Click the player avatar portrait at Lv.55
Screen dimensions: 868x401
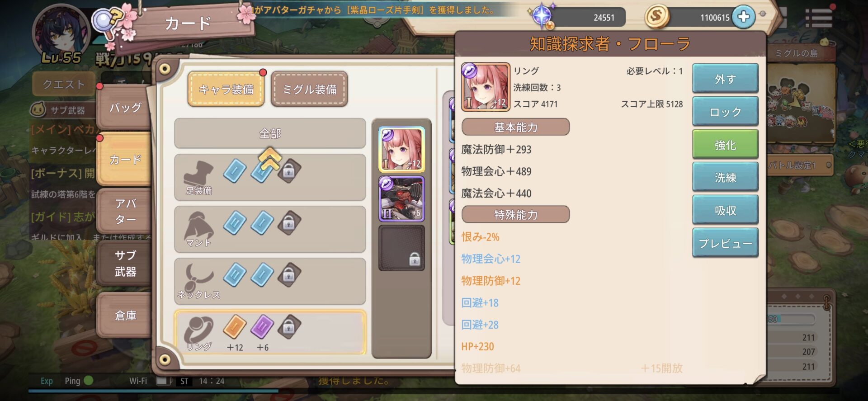61,32
